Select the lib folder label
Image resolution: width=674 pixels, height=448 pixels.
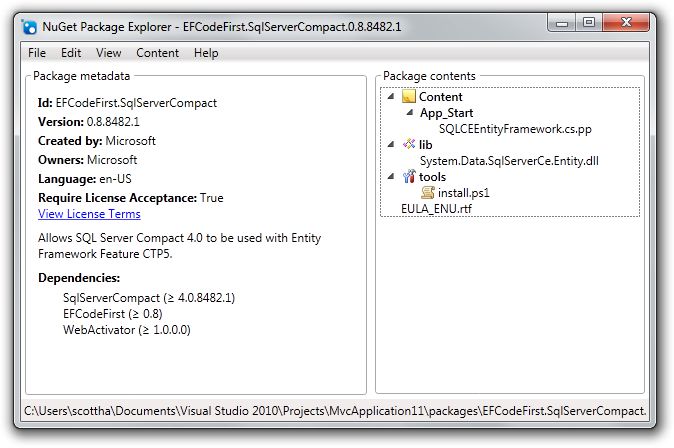click(426, 145)
